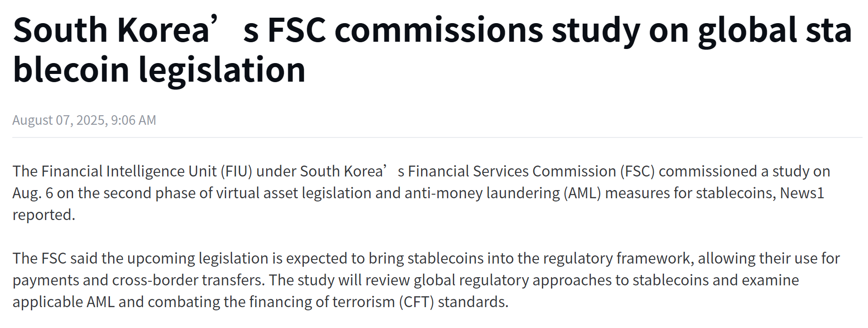Click the horizontal divider below the date

(x=437, y=137)
